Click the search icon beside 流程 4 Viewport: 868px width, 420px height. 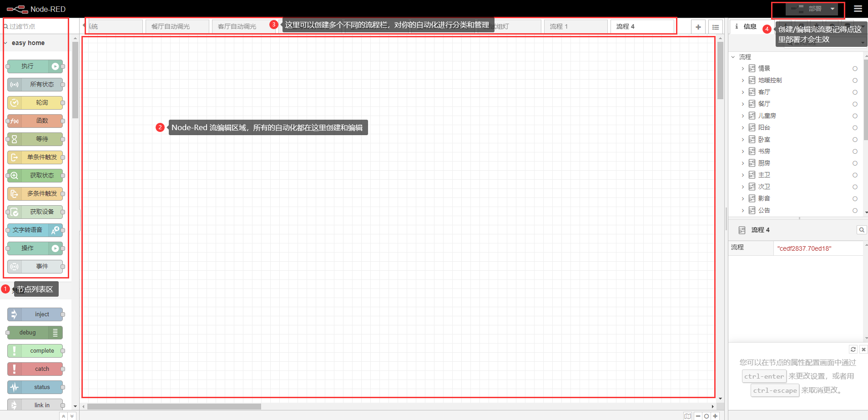click(x=862, y=230)
